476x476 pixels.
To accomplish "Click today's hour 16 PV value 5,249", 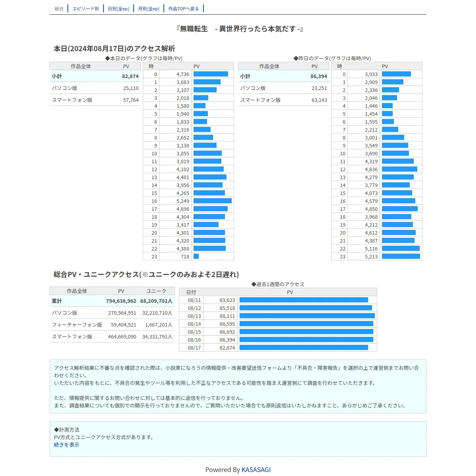I will tap(183, 201).
